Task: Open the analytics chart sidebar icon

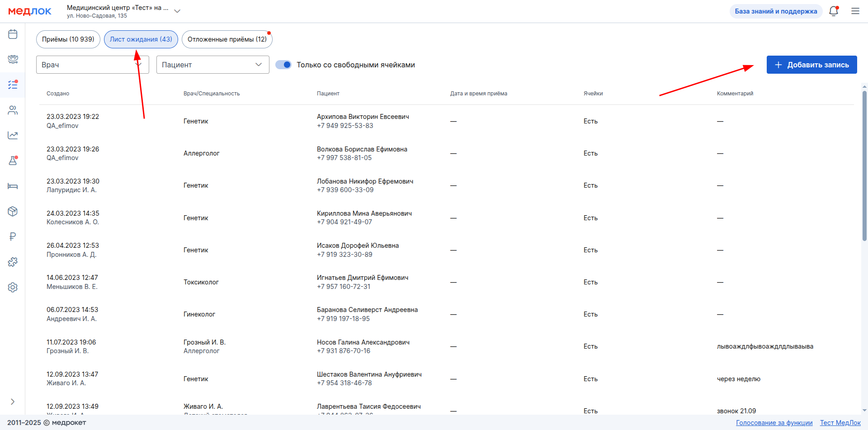Action: (x=13, y=135)
